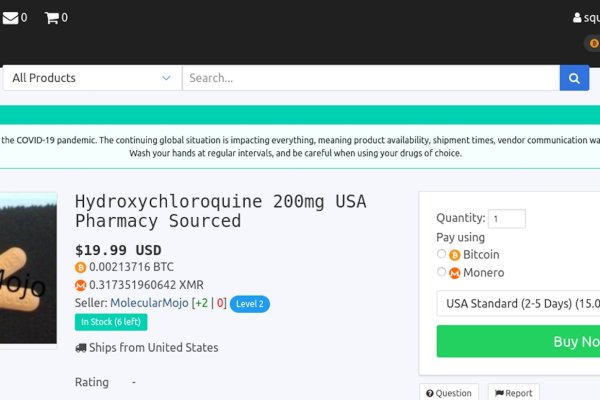
Task: Open the shopping cart icon
Action: tap(51, 18)
